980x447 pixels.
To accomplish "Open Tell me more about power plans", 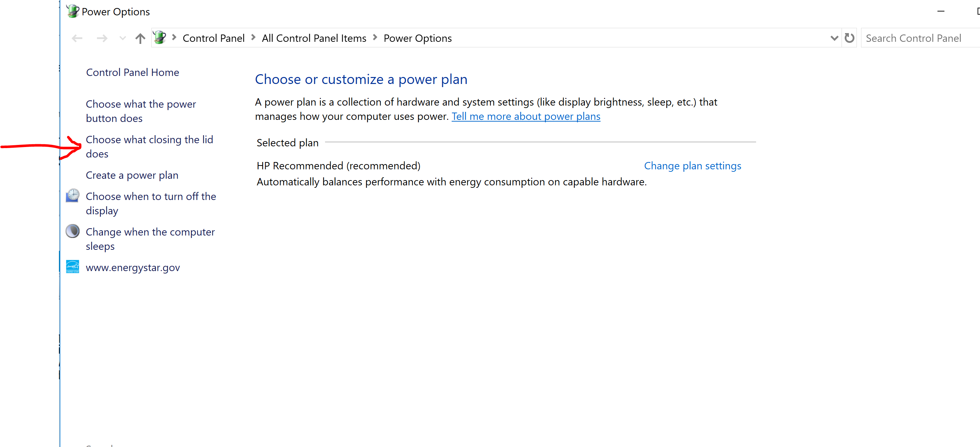I will click(x=526, y=116).
